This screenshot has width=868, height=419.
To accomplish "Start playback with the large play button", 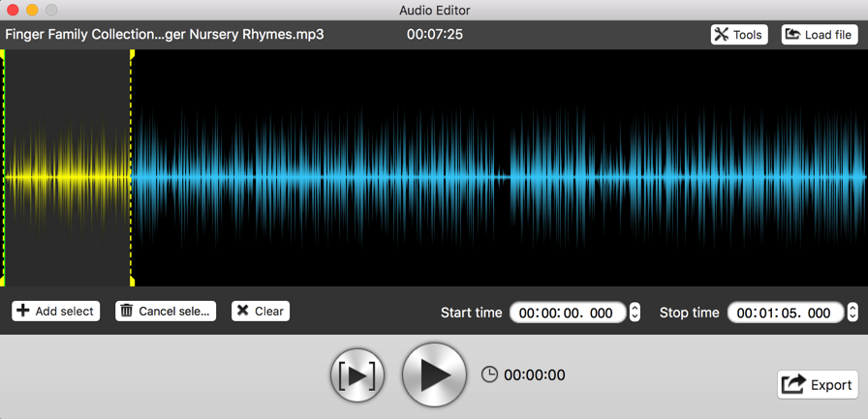I will tap(435, 374).
